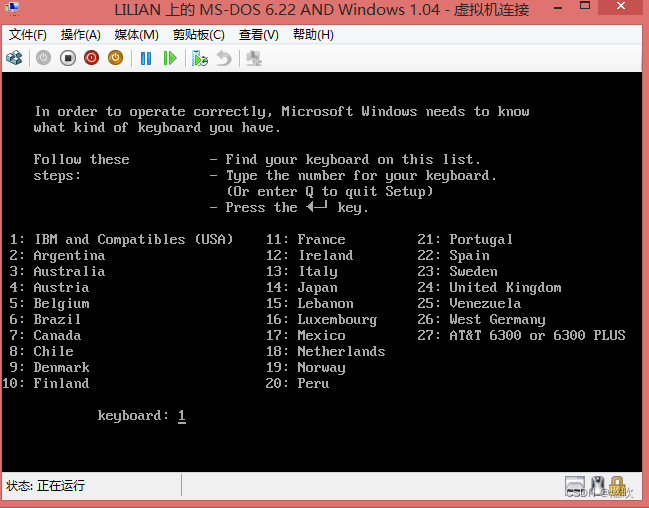This screenshot has height=508, width=649.
Task: Close the virtual machine connection window
Action: [x=621, y=6]
